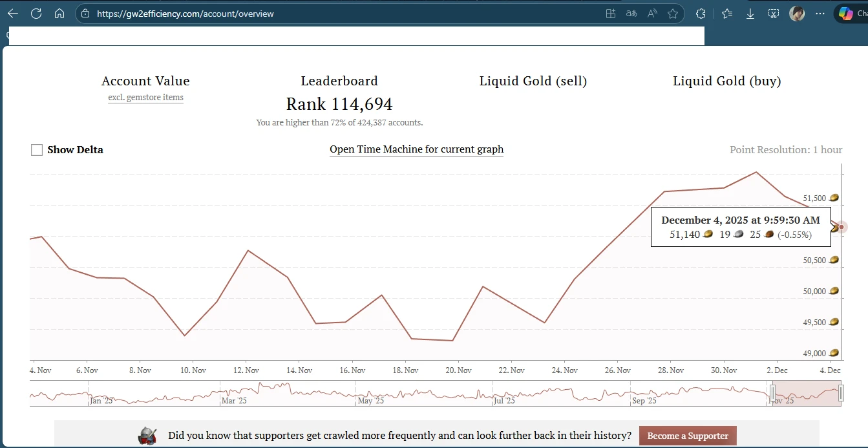This screenshot has width=868, height=448.
Task: Click the address bar URL field
Action: pyautogui.click(x=323, y=14)
